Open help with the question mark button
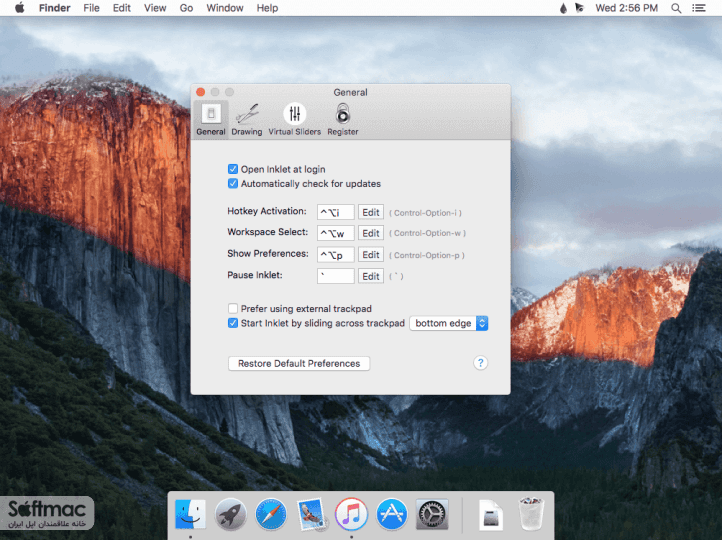Screen dimensions: 722x540 click(x=480, y=363)
